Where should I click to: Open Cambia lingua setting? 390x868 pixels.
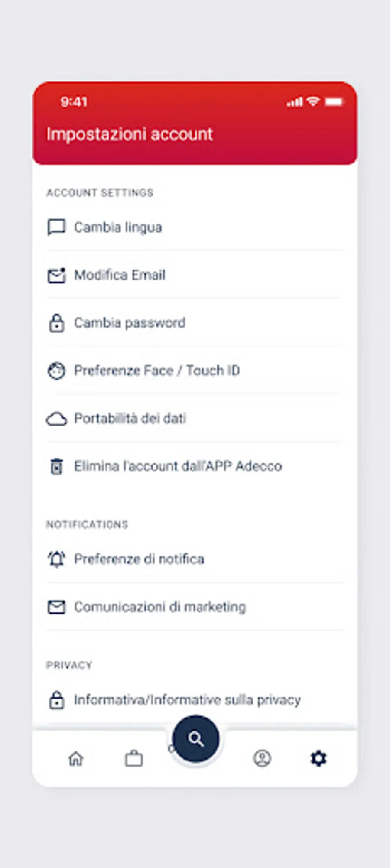[118, 227]
